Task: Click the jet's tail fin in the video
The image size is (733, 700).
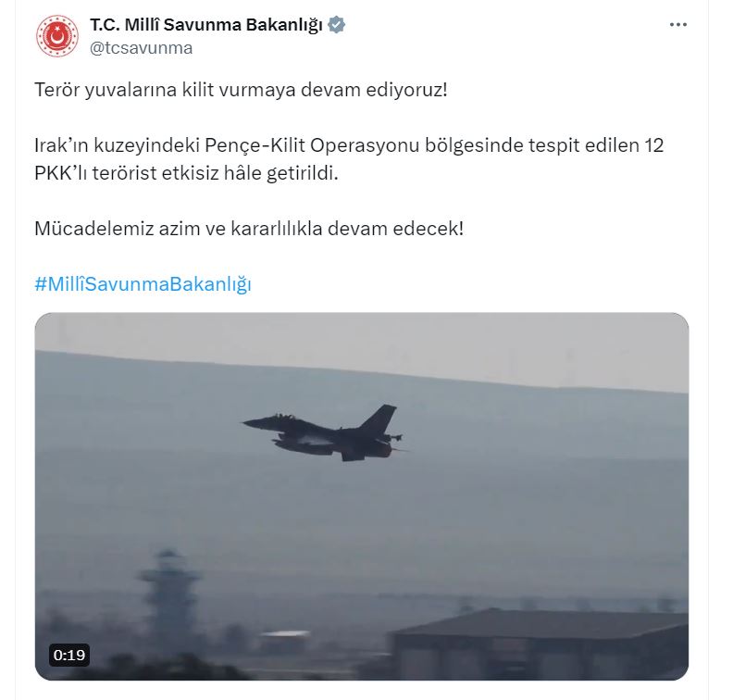Action: coord(379,419)
